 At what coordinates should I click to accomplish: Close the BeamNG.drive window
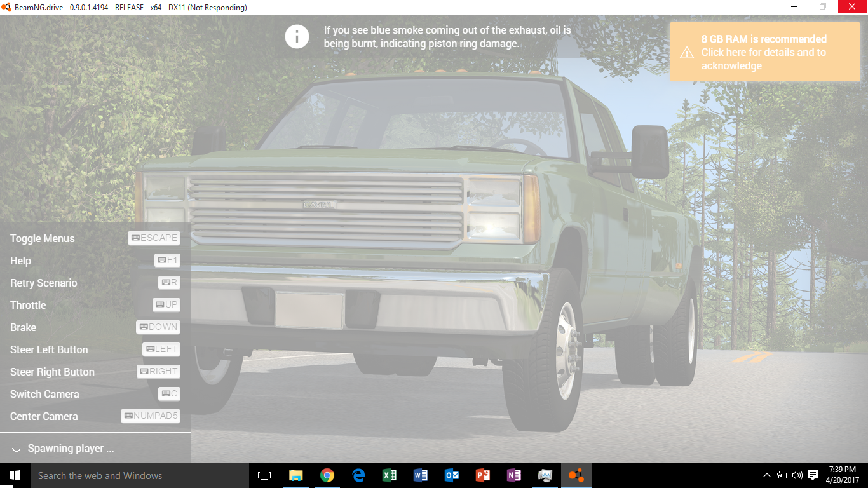[853, 7]
